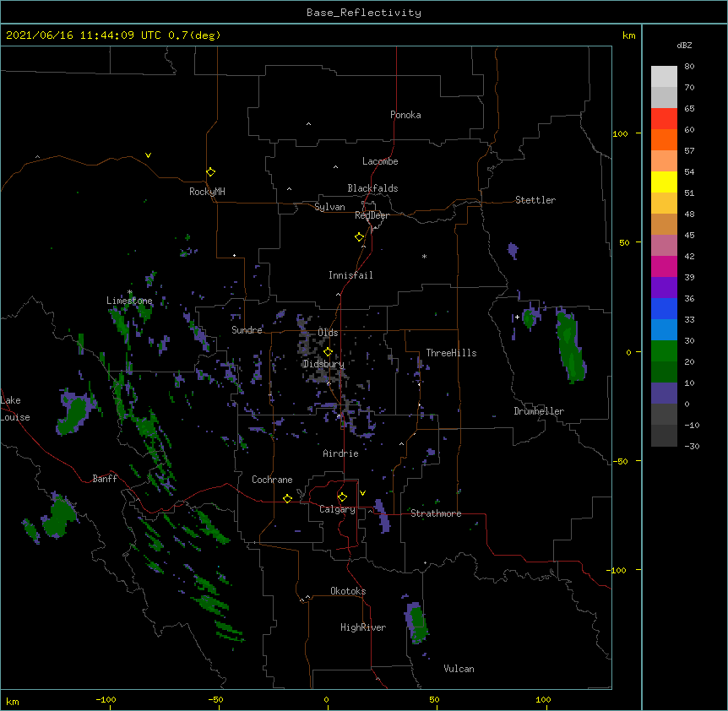Screen dimensions: 728x711
Task: Click the -50 tick on the horizontal axis
Action: point(215,700)
